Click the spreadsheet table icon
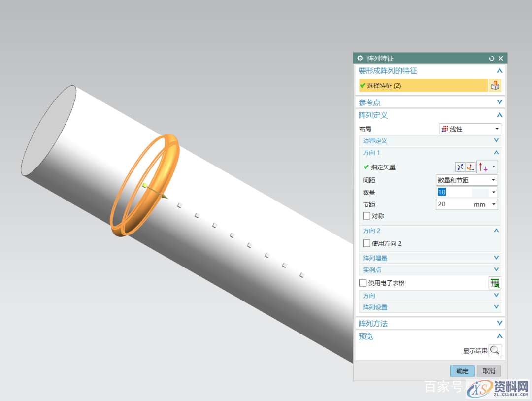 coord(495,283)
